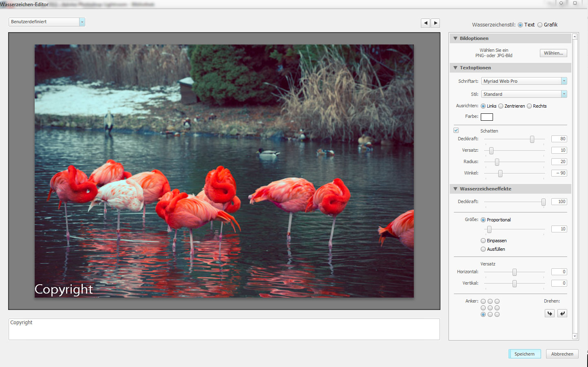
Task: Rotate watermark clockwise with right Drehen icon
Action: pyautogui.click(x=562, y=313)
